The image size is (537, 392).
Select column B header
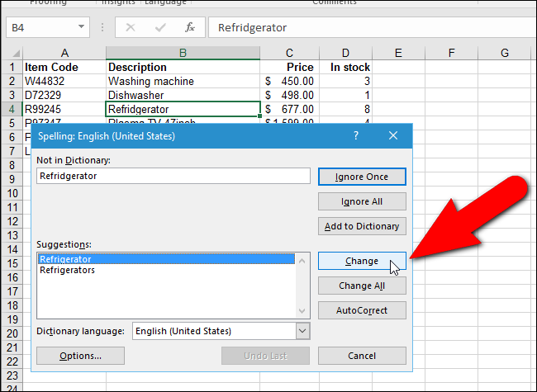click(x=183, y=53)
